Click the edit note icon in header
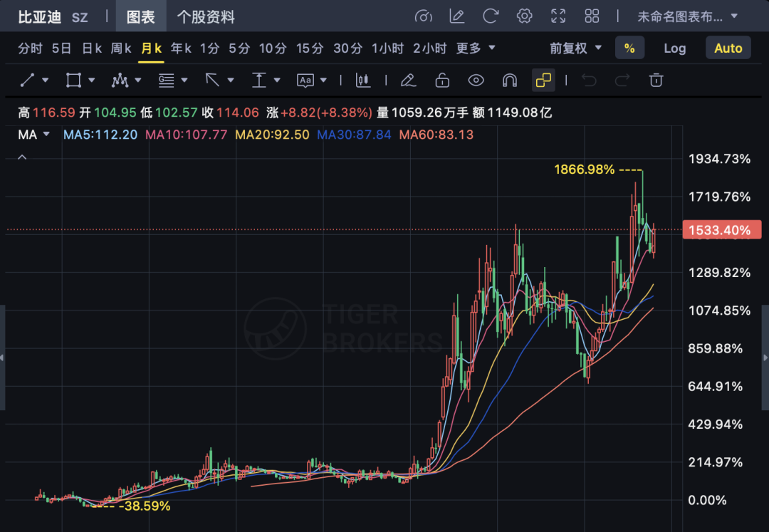 pyautogui.click(x=457, y=16)
